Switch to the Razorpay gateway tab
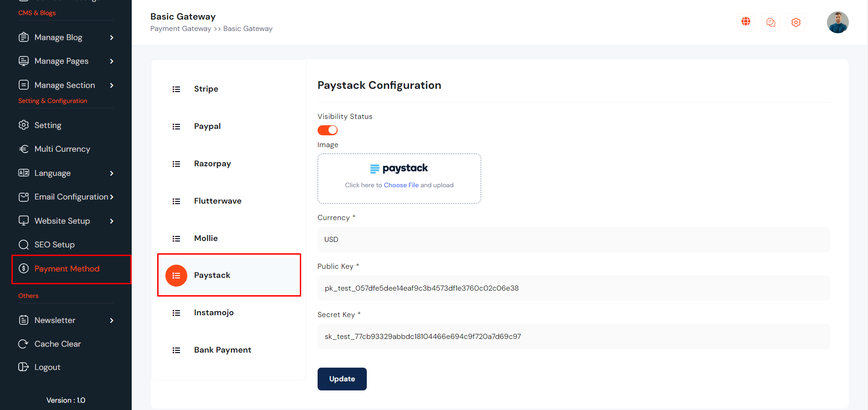The width and height of the screenshot is (868, 410). (x=212, y=164)
